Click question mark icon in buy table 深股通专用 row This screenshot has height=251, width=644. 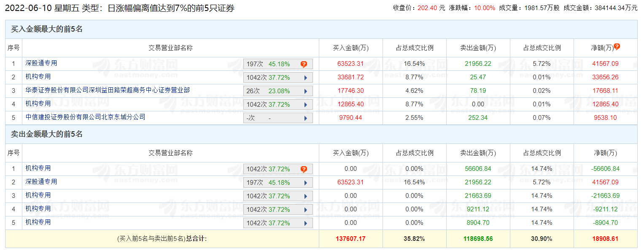tap(304, 64)
